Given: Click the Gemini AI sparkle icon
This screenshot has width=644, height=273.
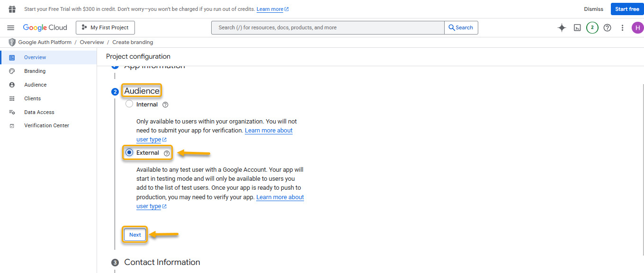Looking at the screenshot, I should click(562, 28).
